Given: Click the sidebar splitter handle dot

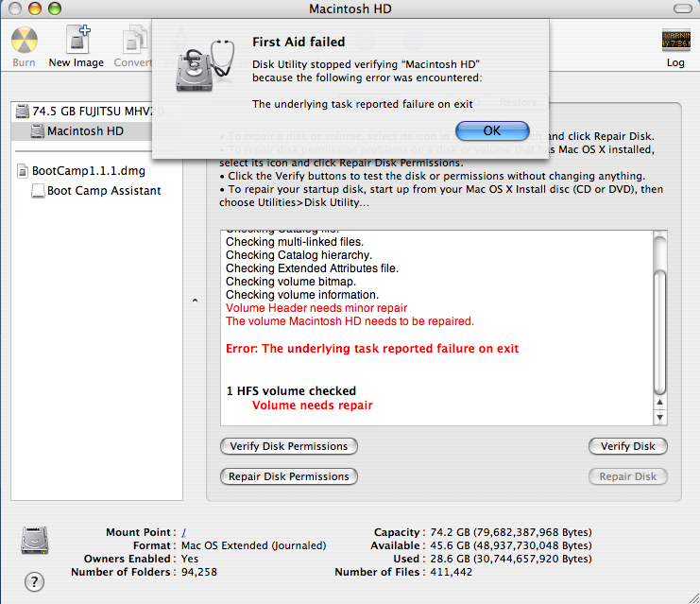Looking at the screenshot, I should tap(195, 301).
